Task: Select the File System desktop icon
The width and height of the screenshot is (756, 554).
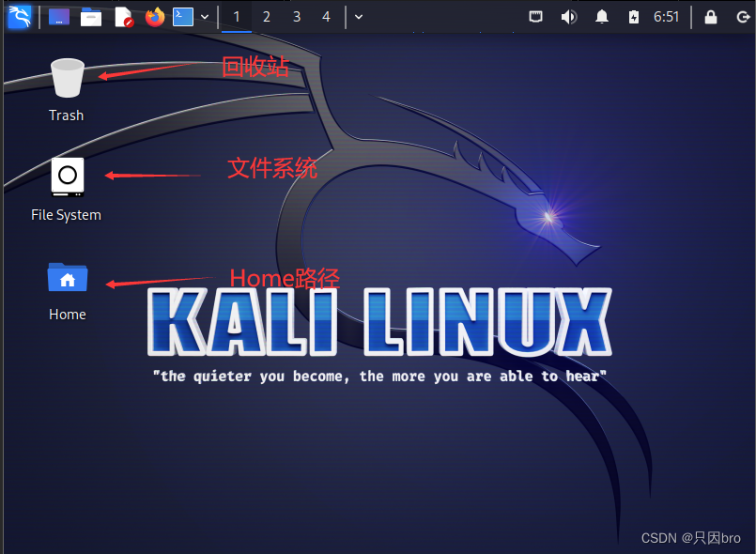Action: pyautogui.click(x=68, y=177)
